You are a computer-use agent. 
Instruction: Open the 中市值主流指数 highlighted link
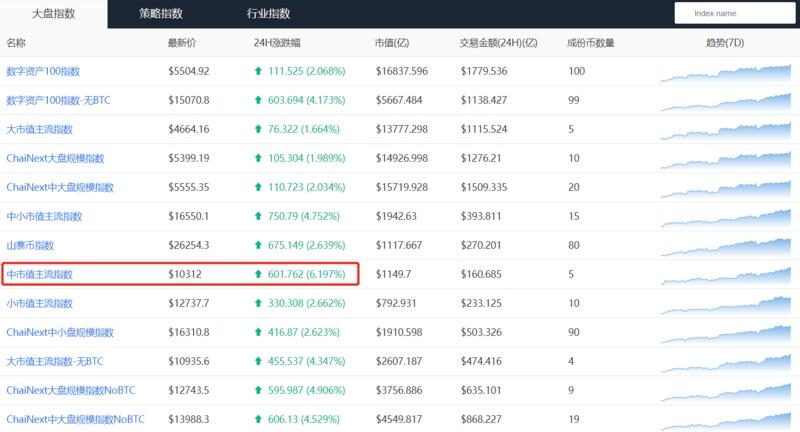pyautogui.click(x=40, y=274)
